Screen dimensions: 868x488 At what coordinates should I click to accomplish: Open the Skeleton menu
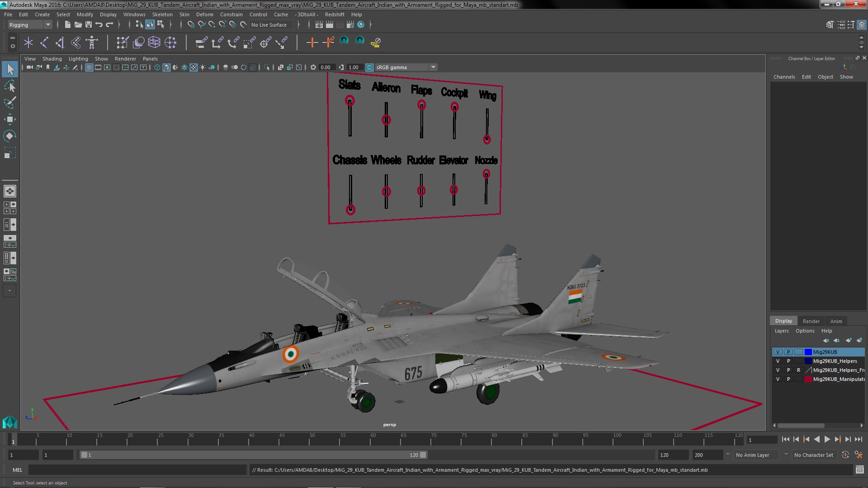(162, 14)
